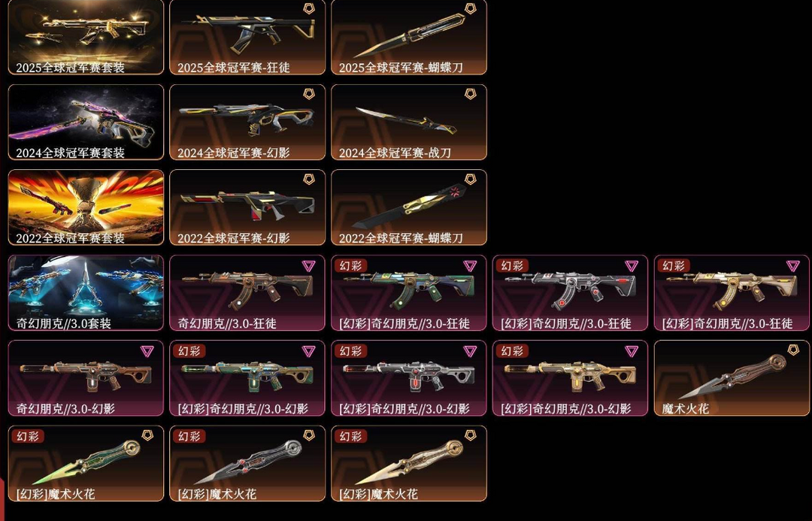812x521 pixels.
Task: Select the 2022全球冠军赛-蝴蝶刀 knife card
Action: click(x=409, y=207)
